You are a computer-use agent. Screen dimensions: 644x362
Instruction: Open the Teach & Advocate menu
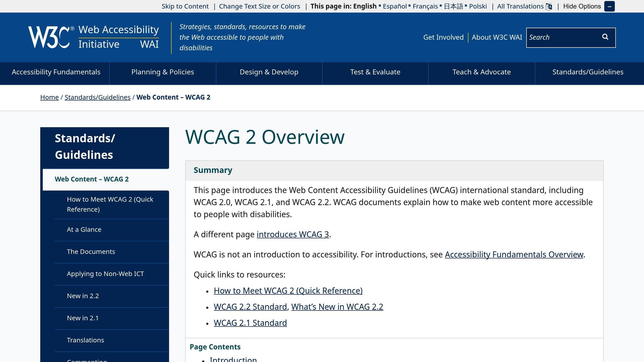481,72
